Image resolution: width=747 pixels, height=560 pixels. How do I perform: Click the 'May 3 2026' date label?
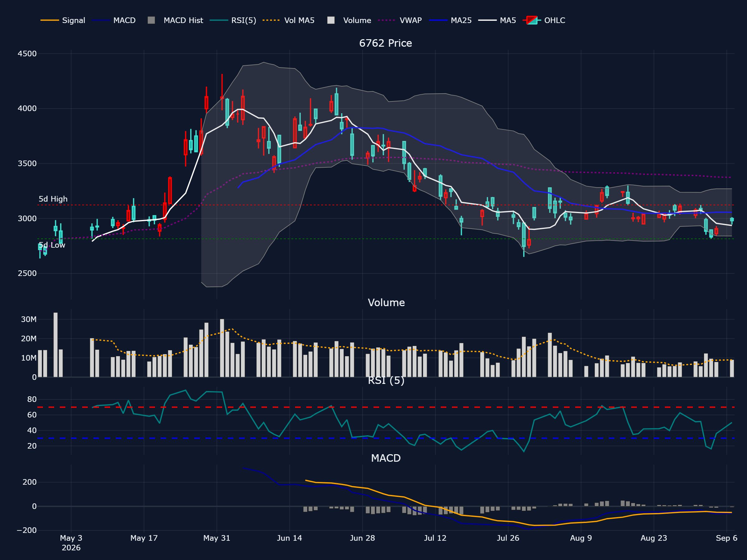coord(71,543)
